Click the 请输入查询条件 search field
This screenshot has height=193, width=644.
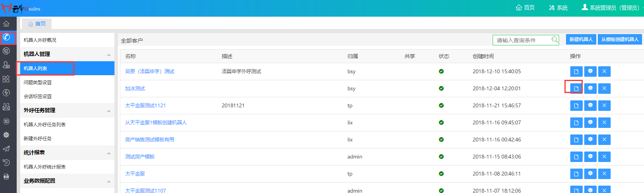tap(522, 40)
